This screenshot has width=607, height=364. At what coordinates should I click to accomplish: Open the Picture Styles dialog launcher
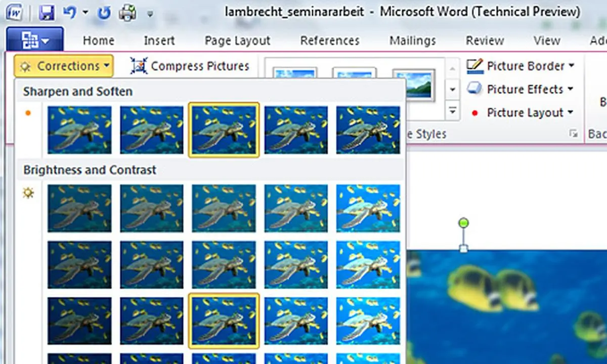point(574,133)
